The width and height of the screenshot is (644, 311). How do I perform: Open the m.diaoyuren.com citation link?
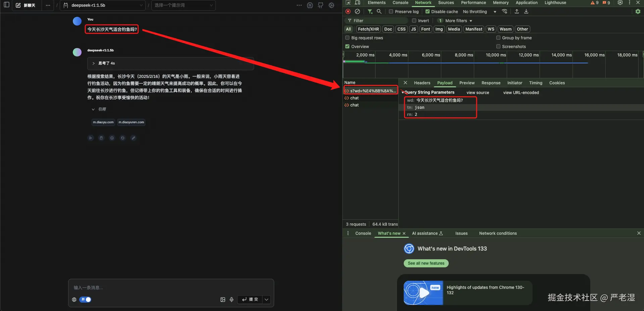point(131,122)
